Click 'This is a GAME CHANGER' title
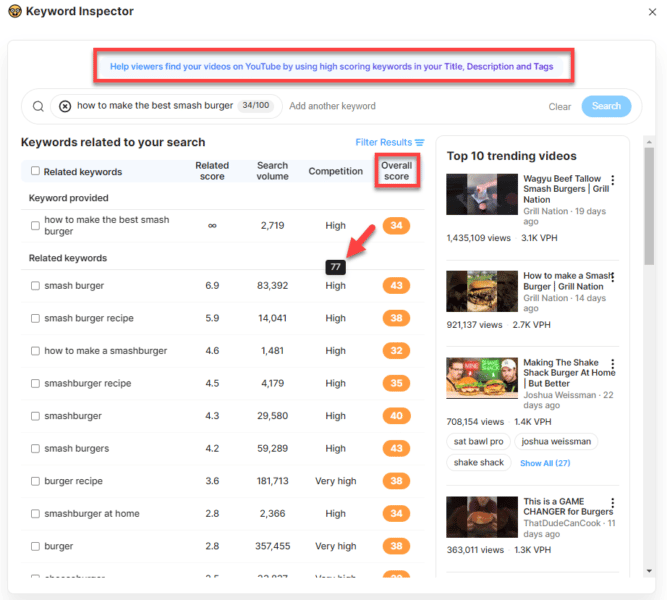 click(x=568, y=506)
